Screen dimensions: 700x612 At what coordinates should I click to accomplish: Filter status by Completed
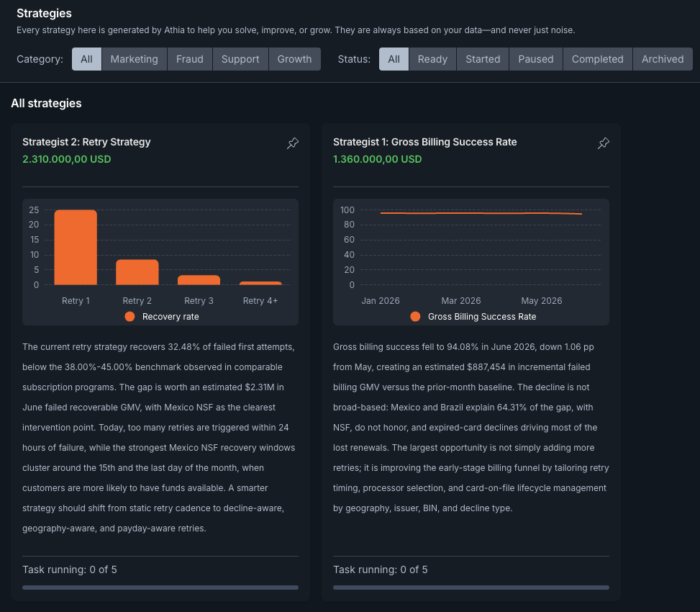pos(598,59)
